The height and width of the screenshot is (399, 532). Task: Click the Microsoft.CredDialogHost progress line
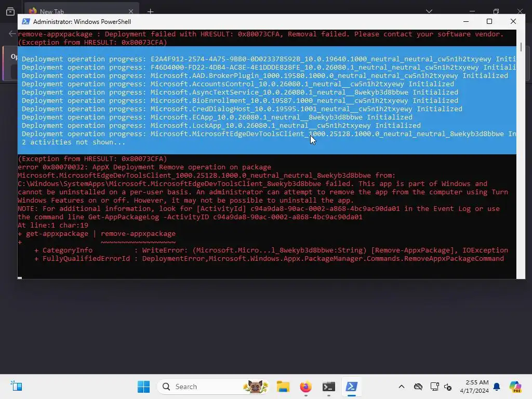tap(242, 109)
